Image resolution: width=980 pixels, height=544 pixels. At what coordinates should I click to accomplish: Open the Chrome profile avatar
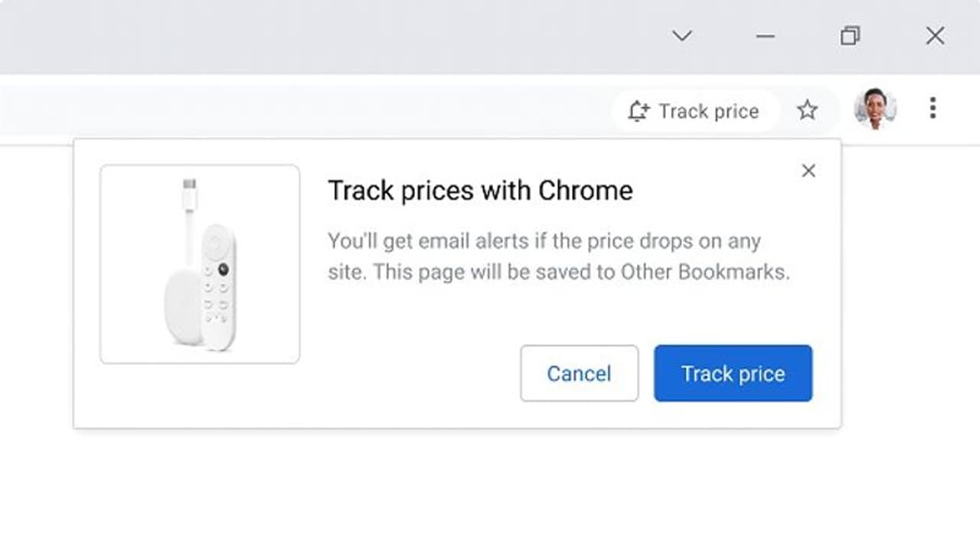coord(875,109)
